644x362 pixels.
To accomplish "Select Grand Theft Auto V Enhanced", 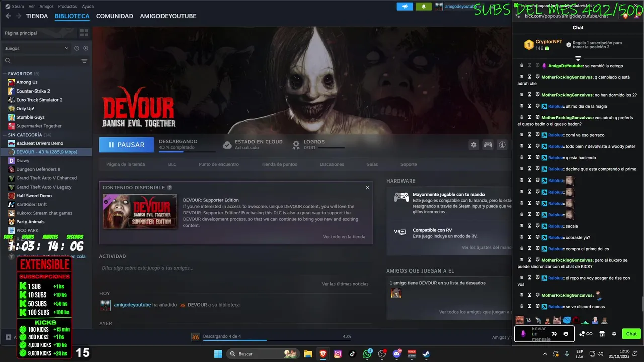I will 46,178.
